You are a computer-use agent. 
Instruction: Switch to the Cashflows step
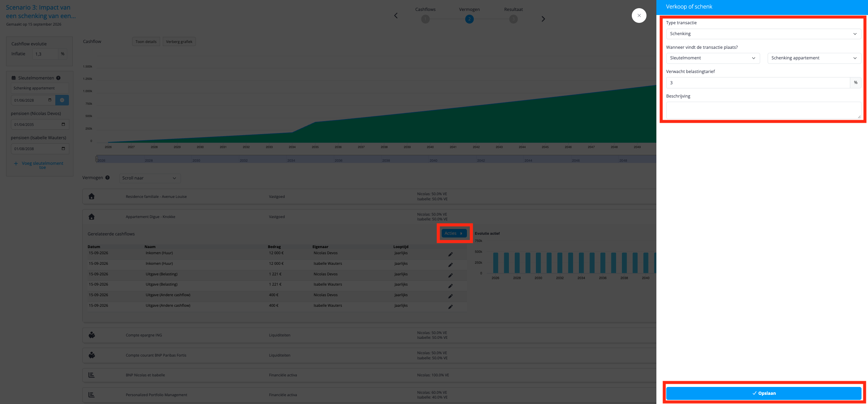click(x=425, y=19)
